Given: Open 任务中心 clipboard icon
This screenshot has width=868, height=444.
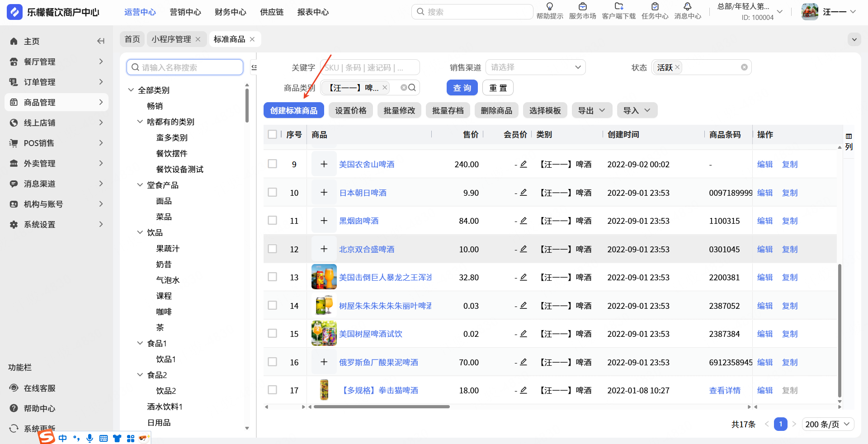Looking at the screenshot, I should (x=655, y=7).
